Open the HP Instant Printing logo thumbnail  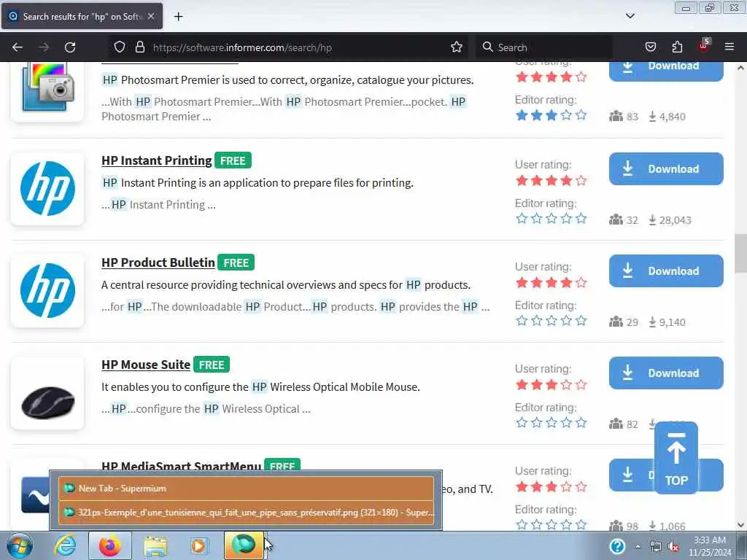tap(47, 189)
